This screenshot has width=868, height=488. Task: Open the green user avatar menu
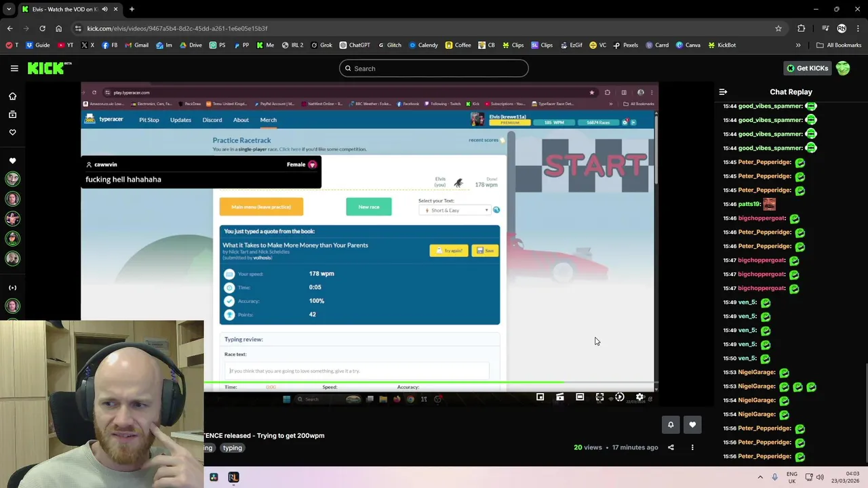[843, 68]
